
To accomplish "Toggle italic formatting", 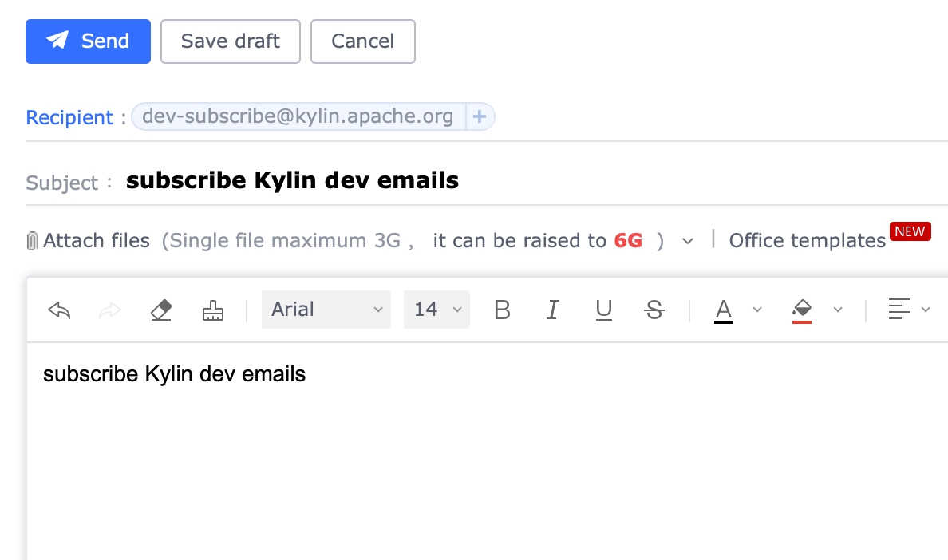I will (x=552, y=310).
